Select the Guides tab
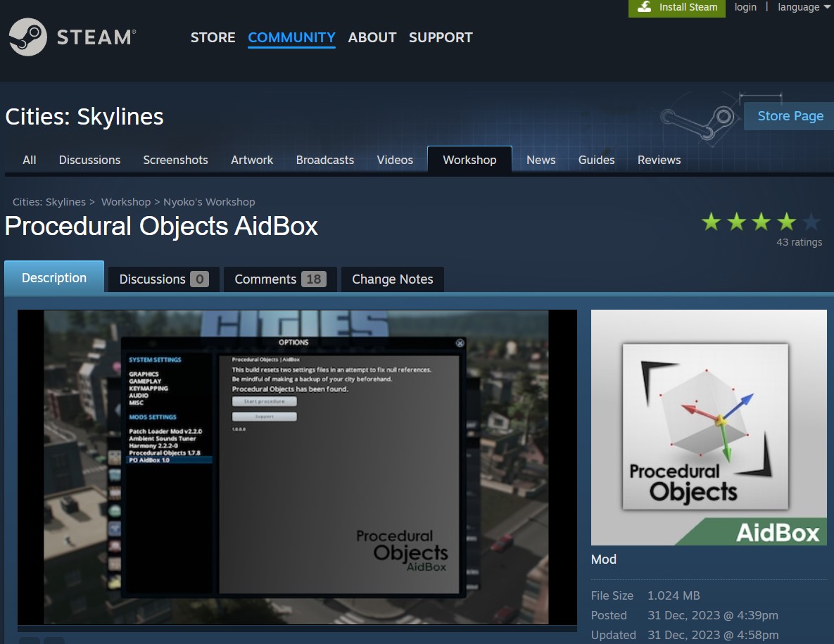Image resolution: width=834 pixels, height=644 pixels. pyautogui.click(x=596, y=160)
